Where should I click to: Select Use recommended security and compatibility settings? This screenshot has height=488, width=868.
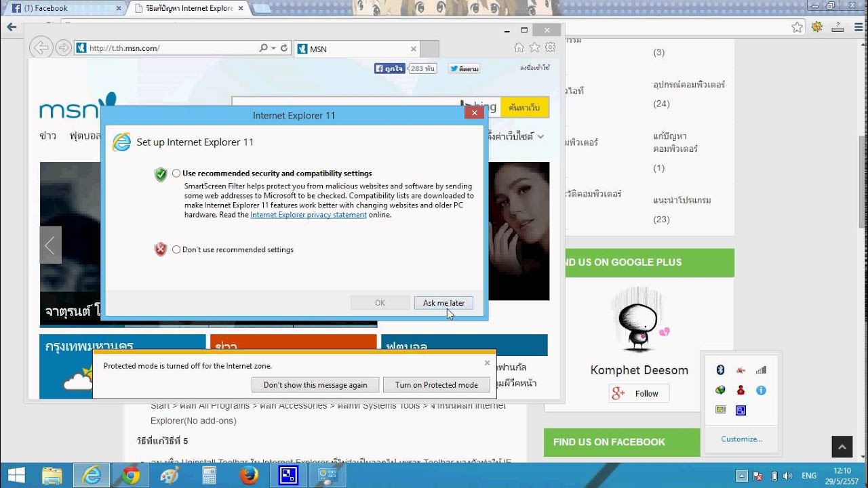coord(176,174)
